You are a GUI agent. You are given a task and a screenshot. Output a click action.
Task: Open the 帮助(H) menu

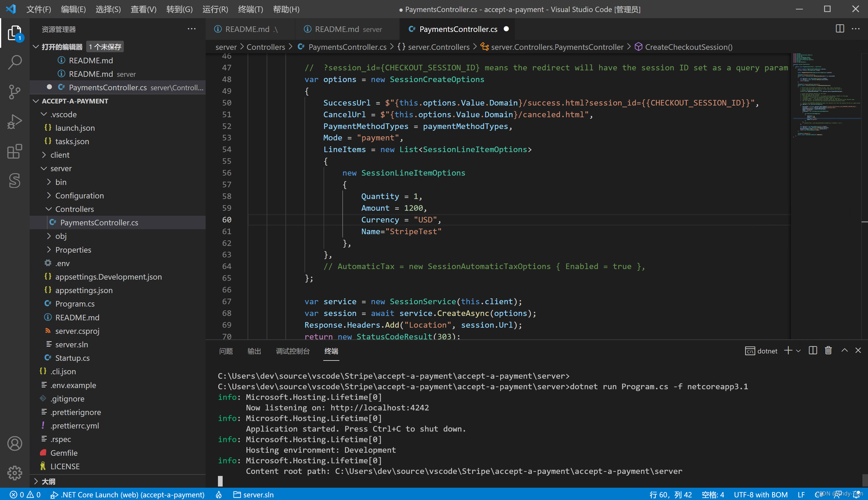(x=286, y=9)
